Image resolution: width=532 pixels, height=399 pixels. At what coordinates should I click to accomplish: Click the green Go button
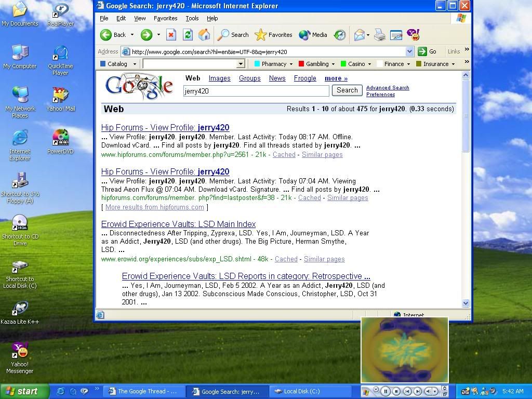point(427,51)
